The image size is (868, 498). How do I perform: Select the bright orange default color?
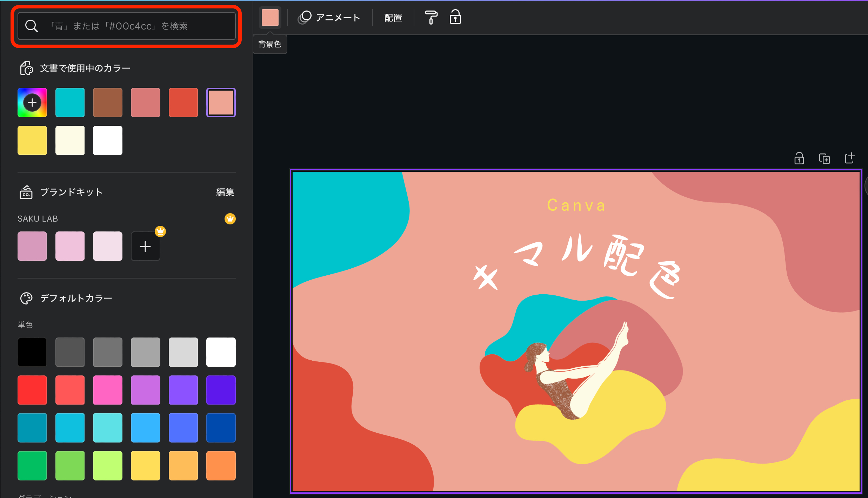coord(221,466)
